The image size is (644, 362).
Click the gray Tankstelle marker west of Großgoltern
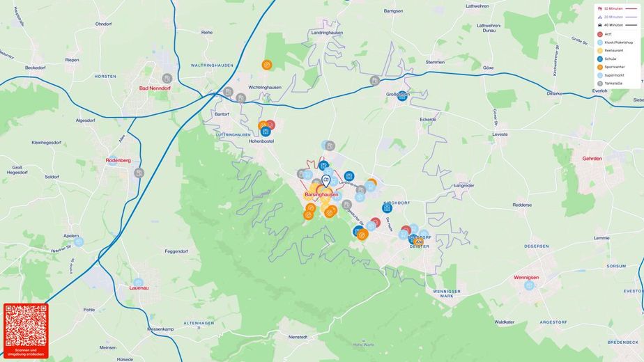(x=374, y=81)
